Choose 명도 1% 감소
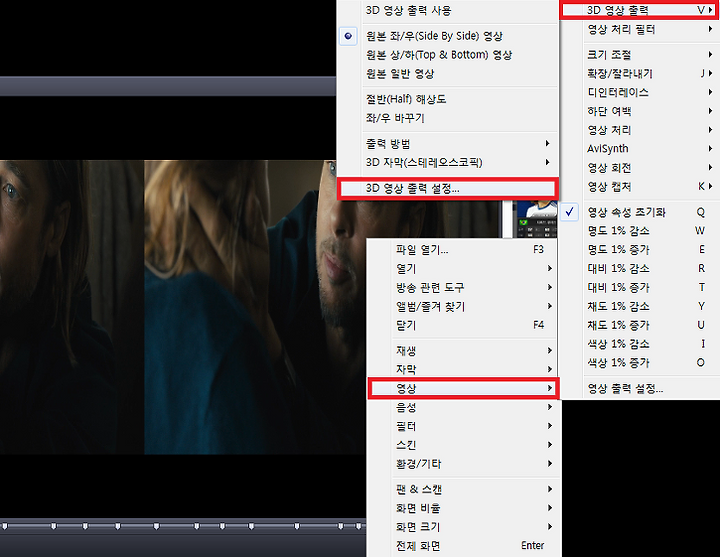Viewport: 720px width, 557px height. (640, 231)
